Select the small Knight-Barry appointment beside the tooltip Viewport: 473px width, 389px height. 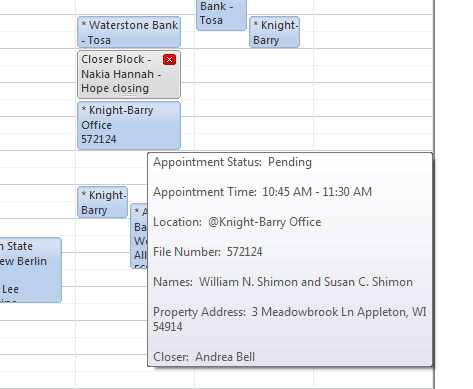click(103, 202)
